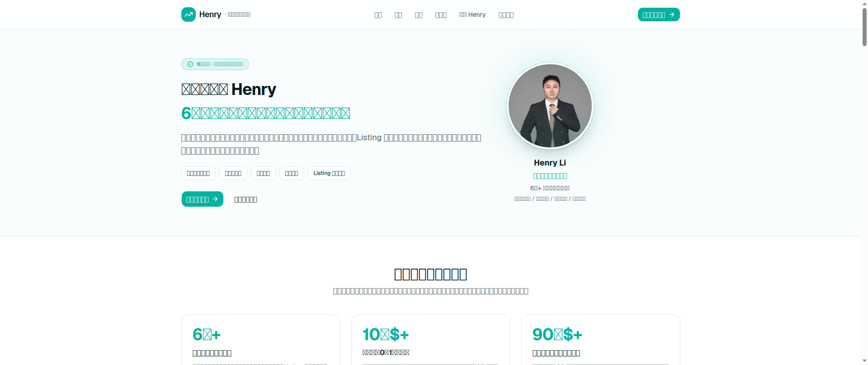Click the word "Listing" in the hero paragraph
Image resolution: width=868 pixels, height=365 pixels.
tap(369, 137)
